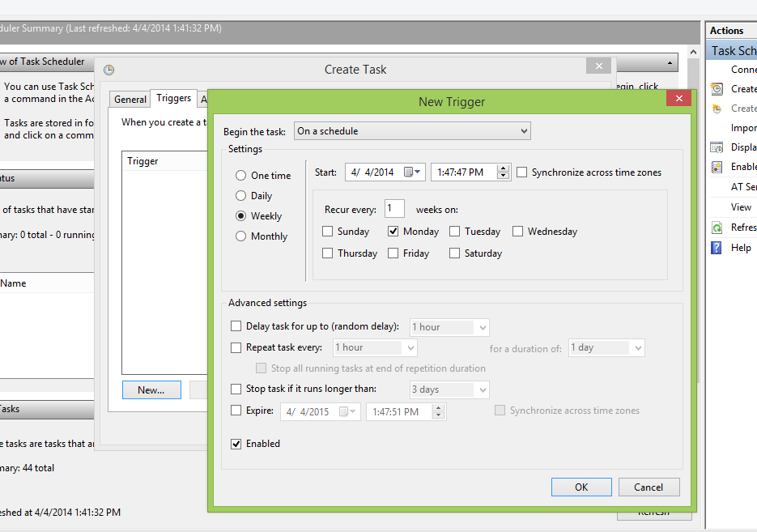Screen dimensions: 757x532
Task: Close the New Trigger dialog with red X
Action: (x=678, y=99)
